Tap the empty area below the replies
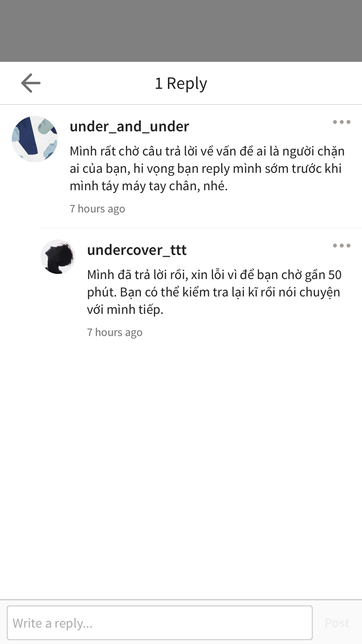 pos(181,470)
